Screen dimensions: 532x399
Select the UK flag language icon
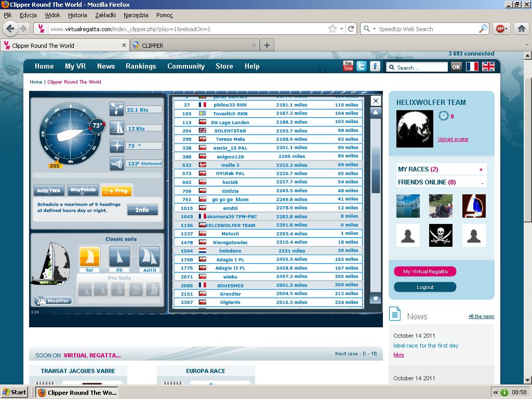click(488, 66)
